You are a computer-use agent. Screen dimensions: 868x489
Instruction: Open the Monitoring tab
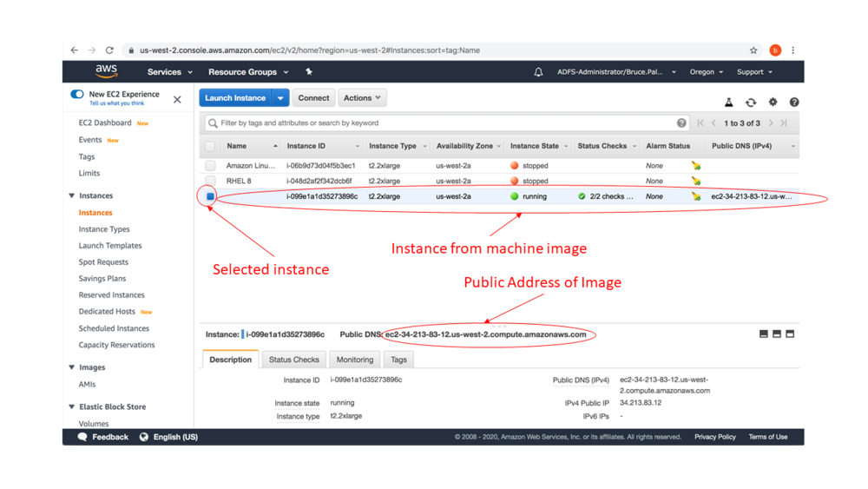point(355,360)
